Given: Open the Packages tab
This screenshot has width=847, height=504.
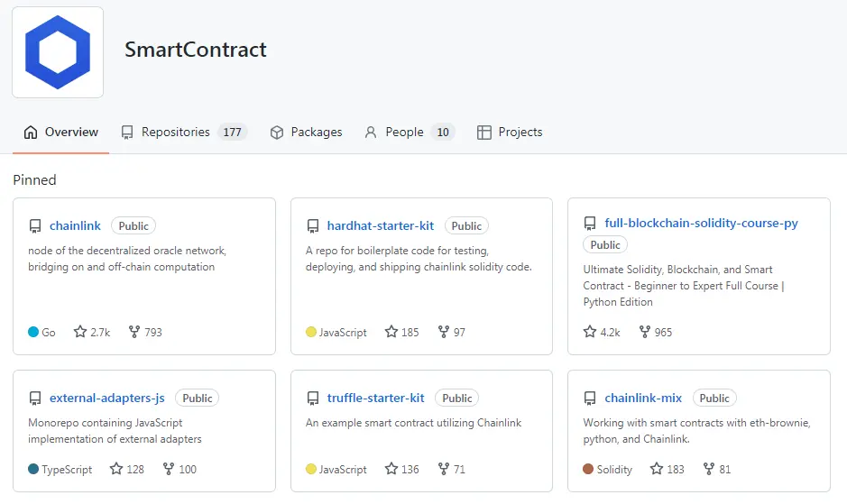Looking at the screenshot, I should coord(306,133).
